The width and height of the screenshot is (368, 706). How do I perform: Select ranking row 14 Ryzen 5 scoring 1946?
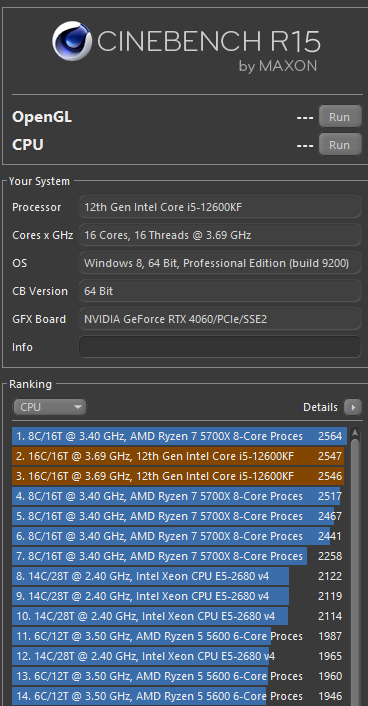[178, 696]
